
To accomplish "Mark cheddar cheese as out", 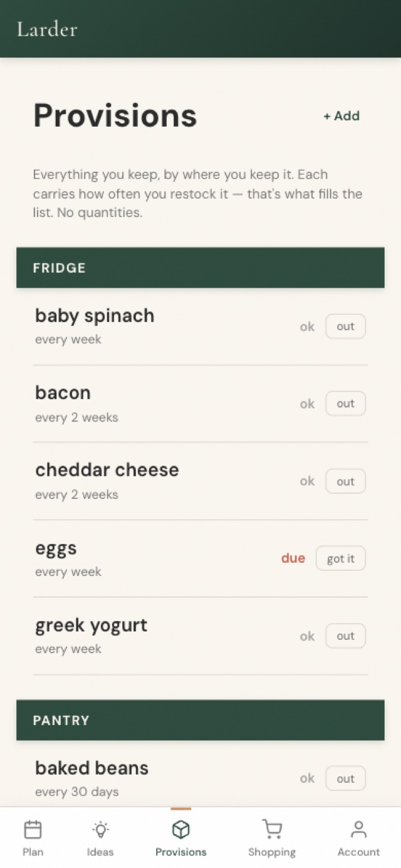I will pyautogui.click(x=345, y=481).
